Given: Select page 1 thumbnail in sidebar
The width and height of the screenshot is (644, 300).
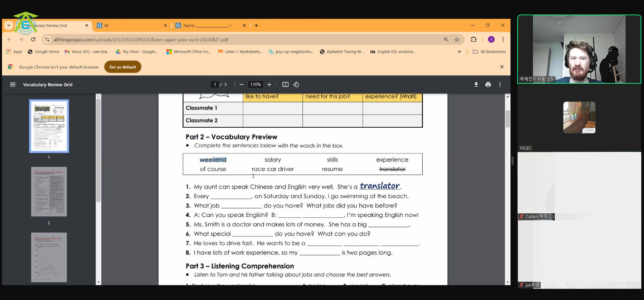Looking at the screenshot, I should (x=49, y=126).
